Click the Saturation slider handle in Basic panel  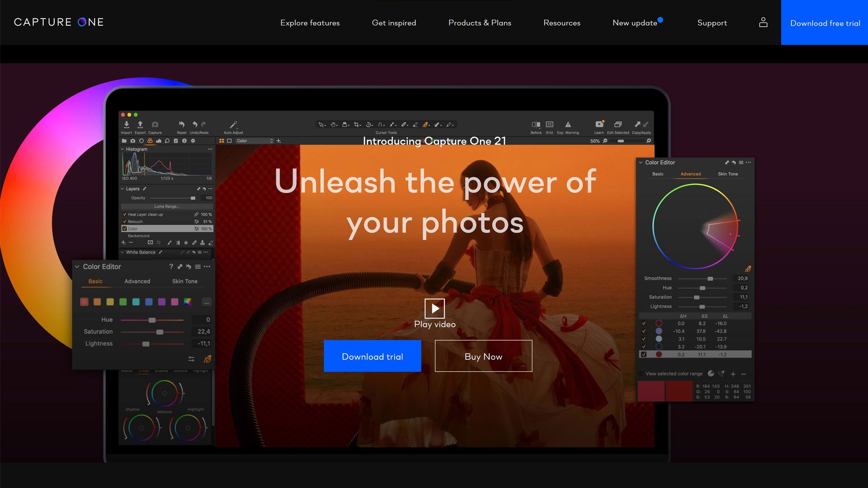click(x=160, y=332)
